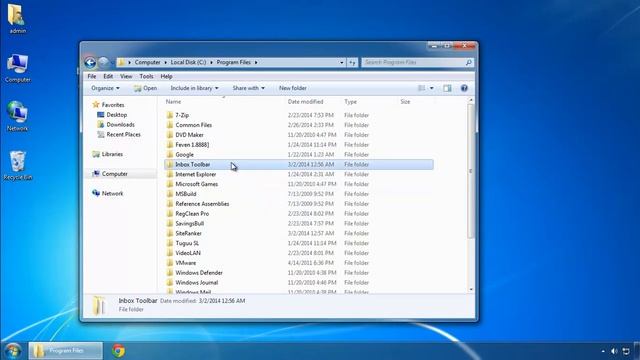Select Recent Places under Favorites
Viewport: 640px width, 360px height.
coord(123,134)
